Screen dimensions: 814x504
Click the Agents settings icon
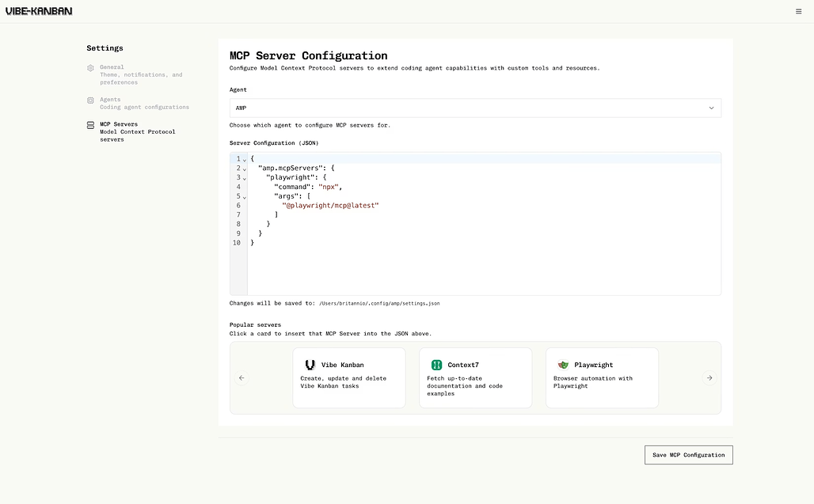click(x=90, y=100)
